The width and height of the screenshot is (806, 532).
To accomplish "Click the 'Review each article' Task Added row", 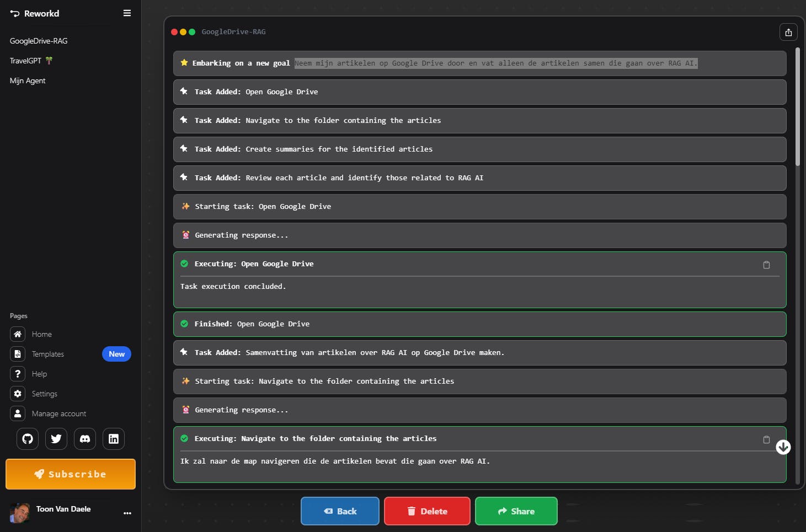I will tap(480, 178).
